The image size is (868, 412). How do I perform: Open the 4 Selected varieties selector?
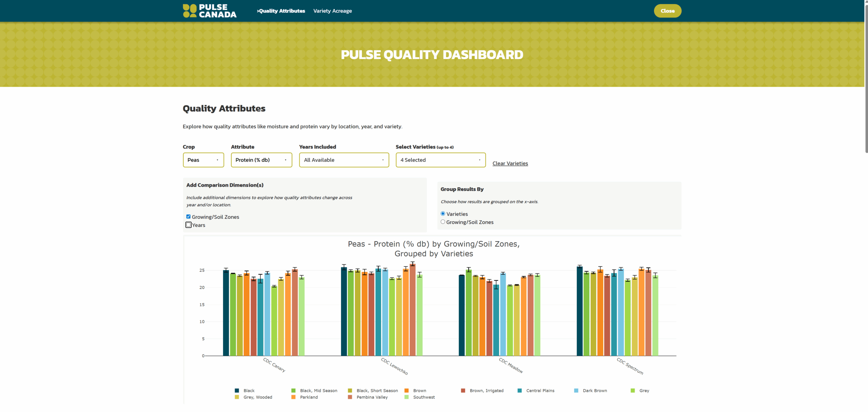pyautogui.click(x=440, y=160)
